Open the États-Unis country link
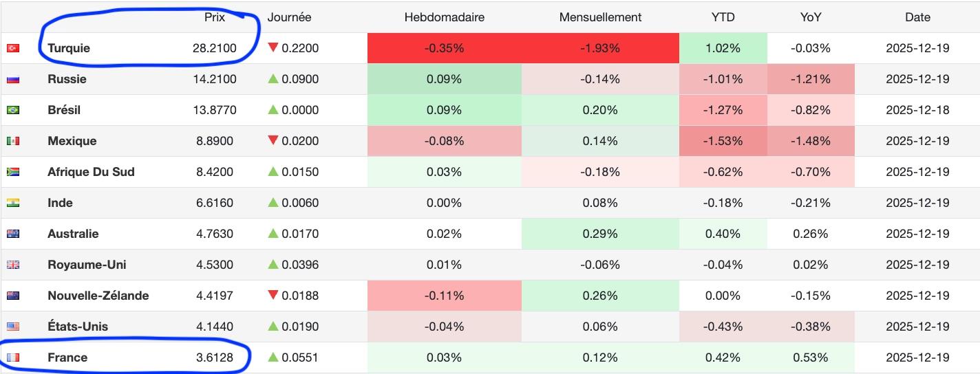Image resolution: width=980 pixels, height=374 pixels. point(78,327)
